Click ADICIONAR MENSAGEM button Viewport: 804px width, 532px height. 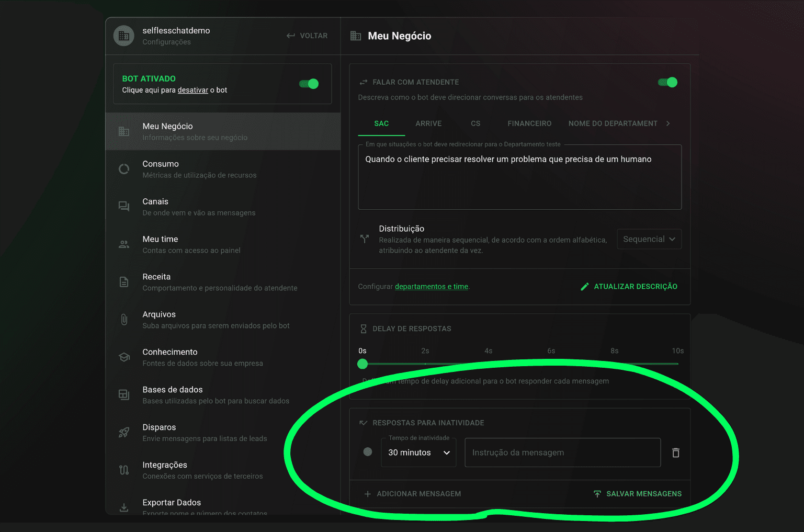[x=413, y=494]
